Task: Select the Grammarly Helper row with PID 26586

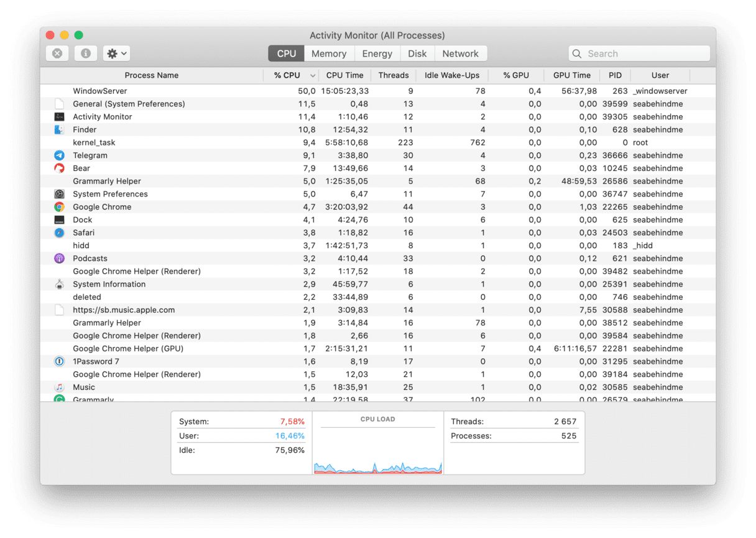Action: coord(378,181)
